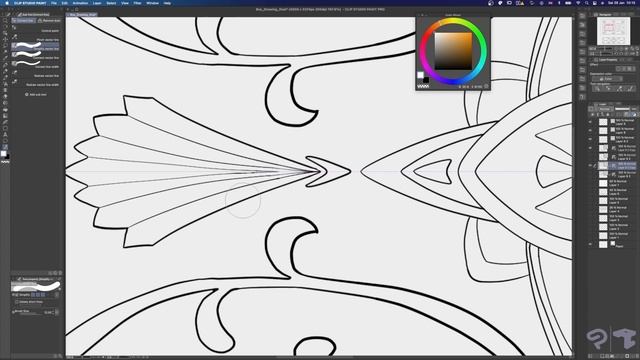
Task: Click the main color white swatch in tool palette
Action: pos(4,153)
